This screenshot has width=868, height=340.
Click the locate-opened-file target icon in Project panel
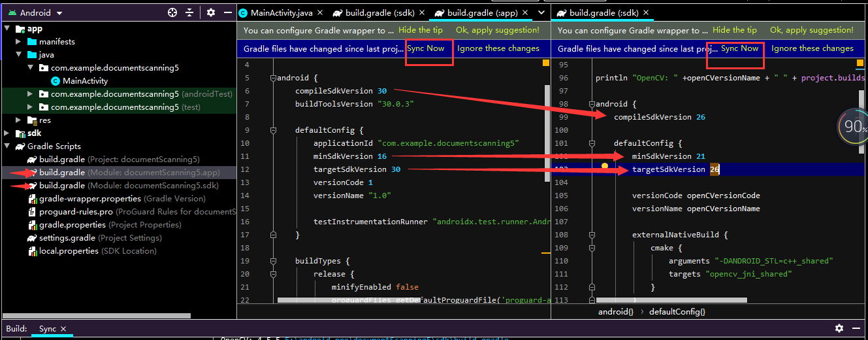[172, 12]
